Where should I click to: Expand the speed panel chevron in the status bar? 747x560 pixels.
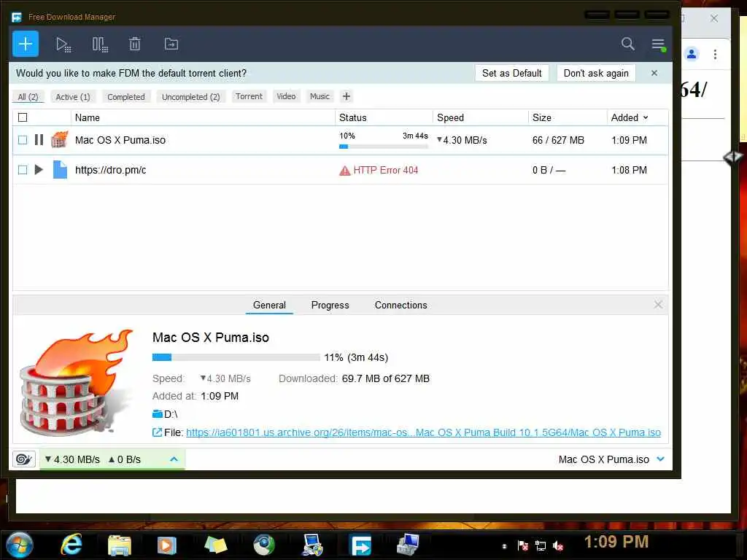[x=174, y=459]
